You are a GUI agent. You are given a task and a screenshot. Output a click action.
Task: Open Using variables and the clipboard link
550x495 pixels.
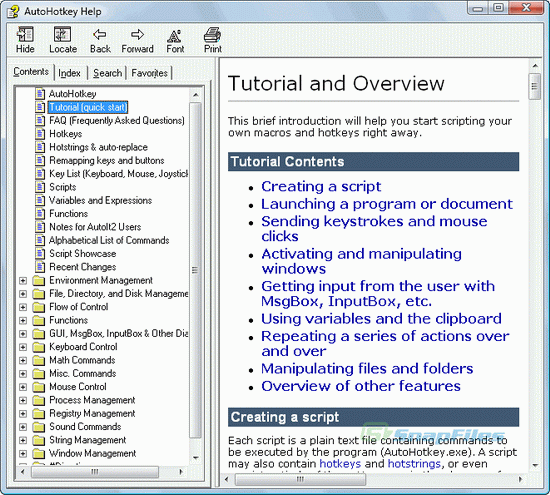[381, 319]
